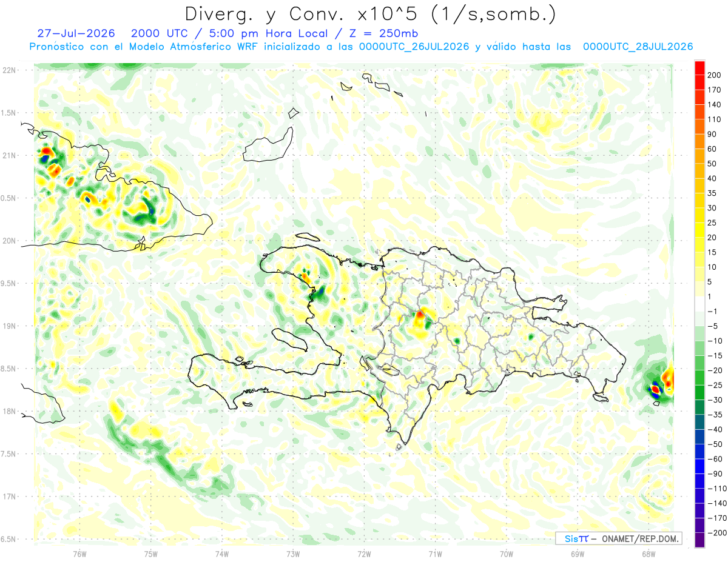This screenshot has height=562, width=728.
Task: Click the '170' color scale value
Action: click(x=714, y=90)
